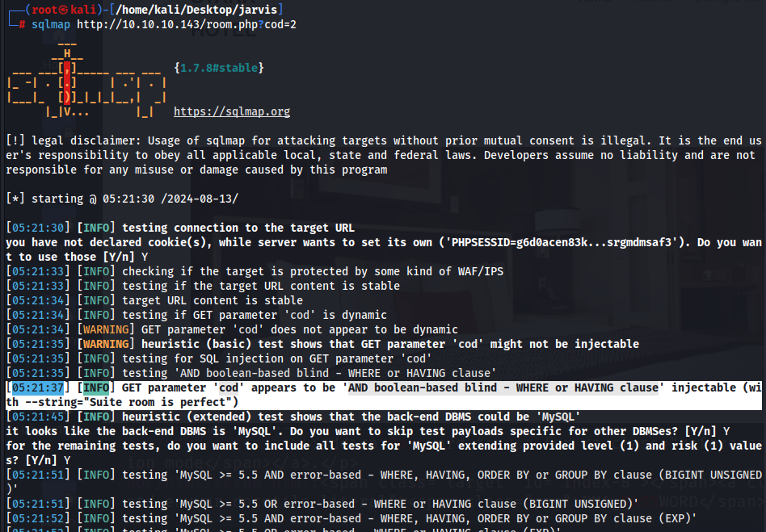Click the WARNING tag on the "does not appear to be dynamic" line
This screenshot has width=766, height=532.
coord(106,329)
